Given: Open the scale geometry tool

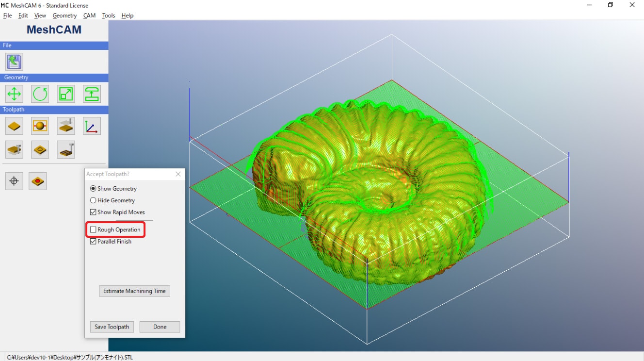Looking at the screenshot, I should [66, 94].
